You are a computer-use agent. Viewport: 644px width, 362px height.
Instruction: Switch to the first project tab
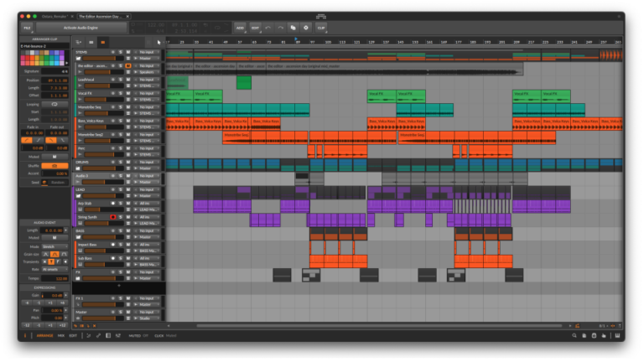[x=54, y=17]
